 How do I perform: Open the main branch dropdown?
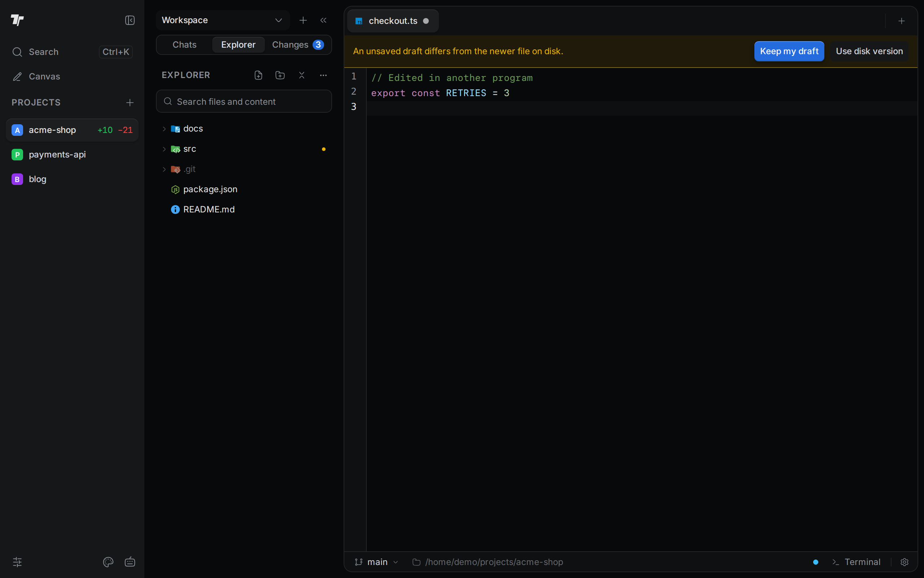click(x=376, y=562)
